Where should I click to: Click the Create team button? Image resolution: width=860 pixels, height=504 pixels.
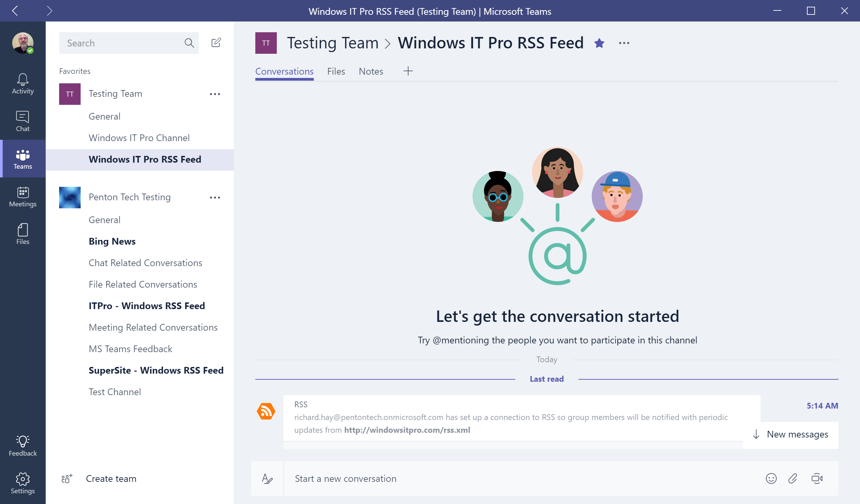(x=111, y=478)
